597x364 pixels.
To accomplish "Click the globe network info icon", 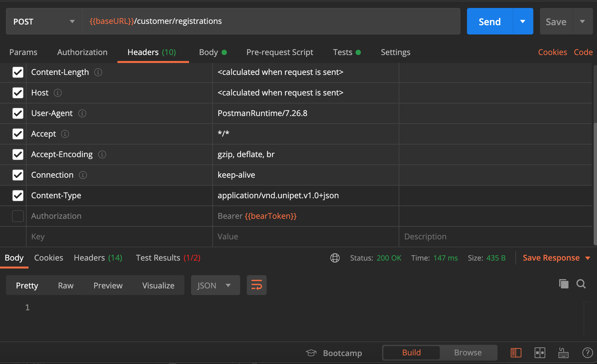I will 335,258.
